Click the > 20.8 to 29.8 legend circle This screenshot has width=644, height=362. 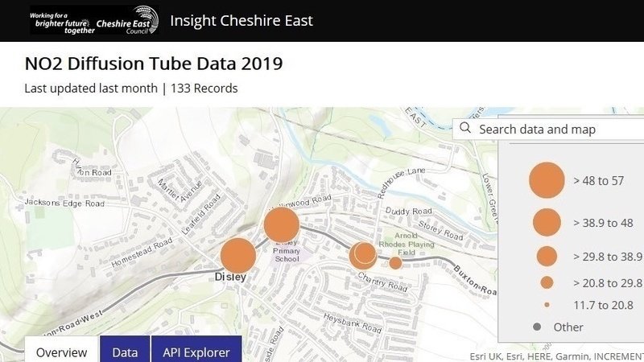point(547,282)
